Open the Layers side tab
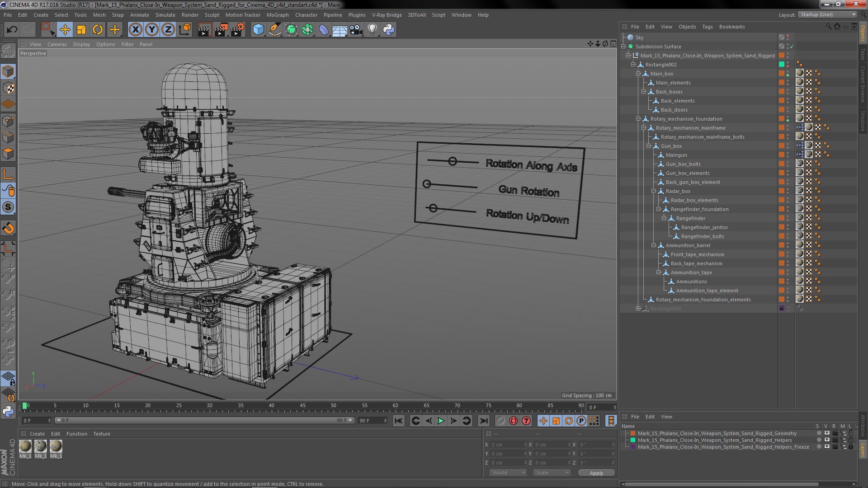Screen dimensions: 868x488 (863, 450)
